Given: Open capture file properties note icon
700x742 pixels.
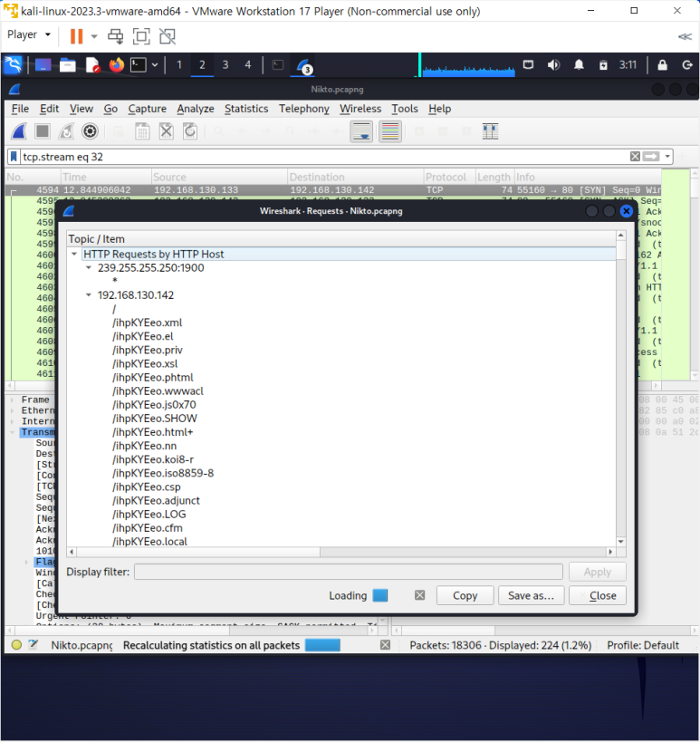Looking at the screenshot, I should (34, 644).
